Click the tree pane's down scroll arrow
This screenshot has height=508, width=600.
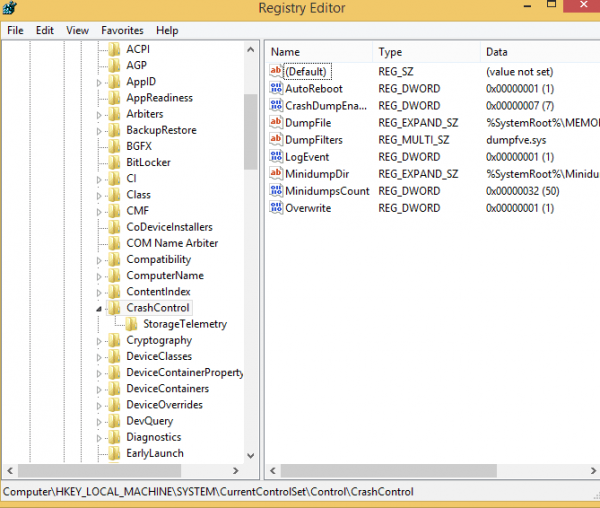(251, 456)
